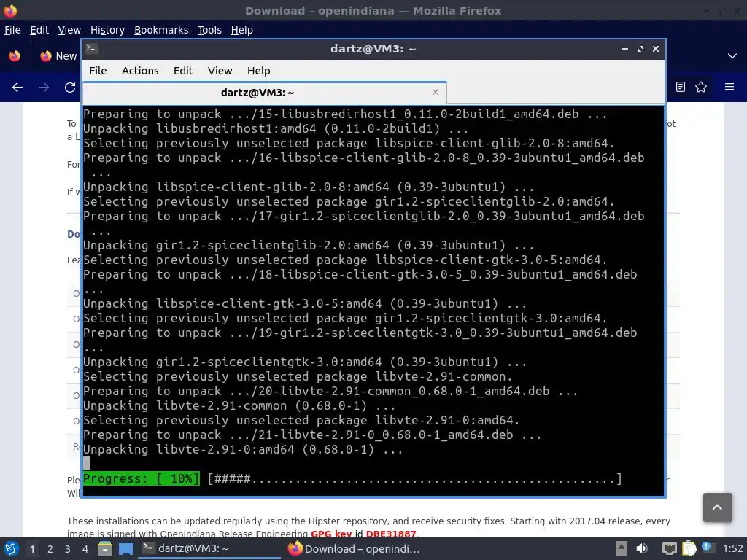Select the dartz@VM3: ~ terminal tab

[x=258, y=93]
